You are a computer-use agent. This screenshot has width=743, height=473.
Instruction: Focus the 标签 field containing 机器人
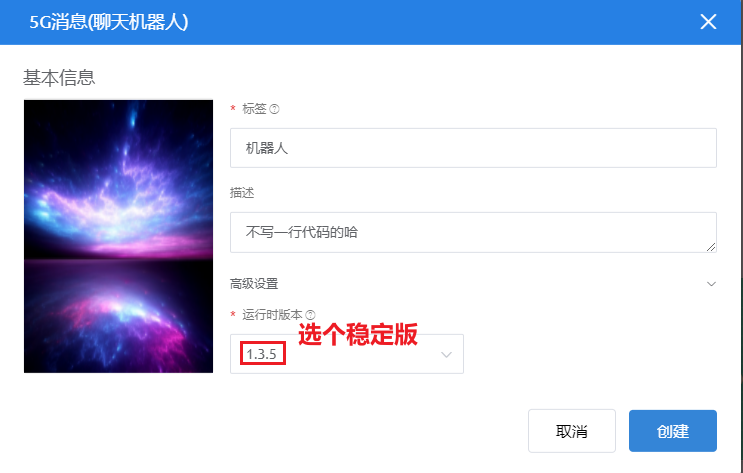coord(473,148)
